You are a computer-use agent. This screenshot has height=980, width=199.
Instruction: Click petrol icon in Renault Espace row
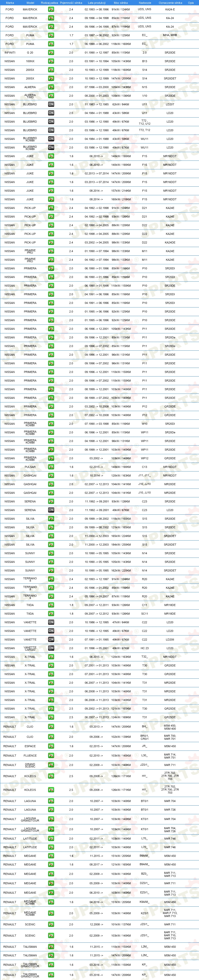tap(51, 746)
